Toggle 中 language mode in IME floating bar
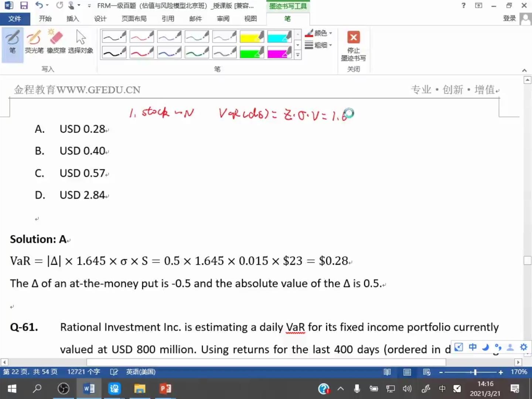 [473, 347]
